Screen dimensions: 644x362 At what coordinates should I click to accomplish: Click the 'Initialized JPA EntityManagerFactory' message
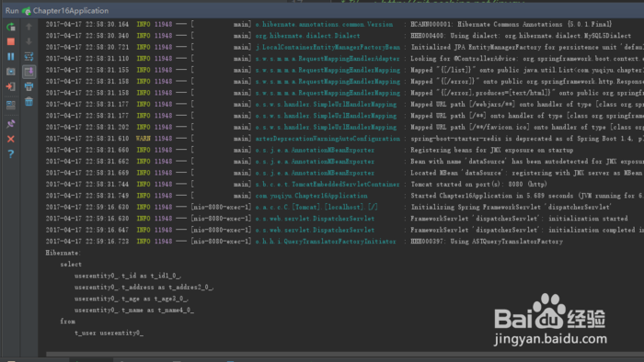[527, 48]
